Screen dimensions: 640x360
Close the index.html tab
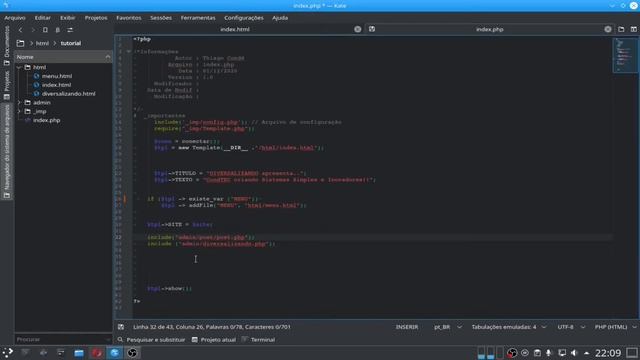click(x=358, y=29)
